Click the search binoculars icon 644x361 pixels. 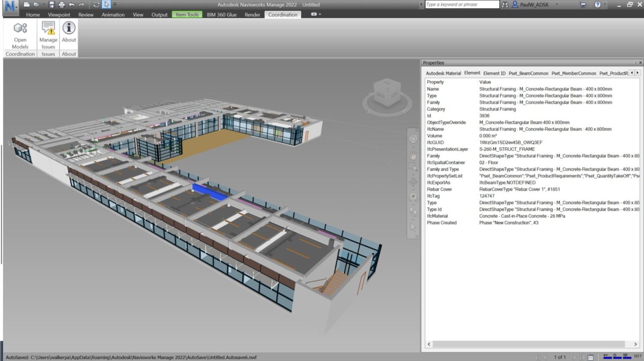pos(505,4)
